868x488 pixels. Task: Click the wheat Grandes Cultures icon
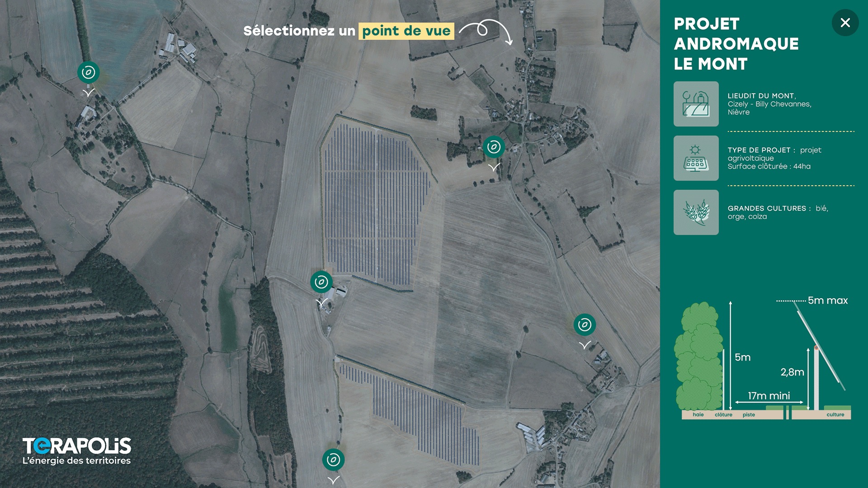pyautogui.click(x=696, y=212)
